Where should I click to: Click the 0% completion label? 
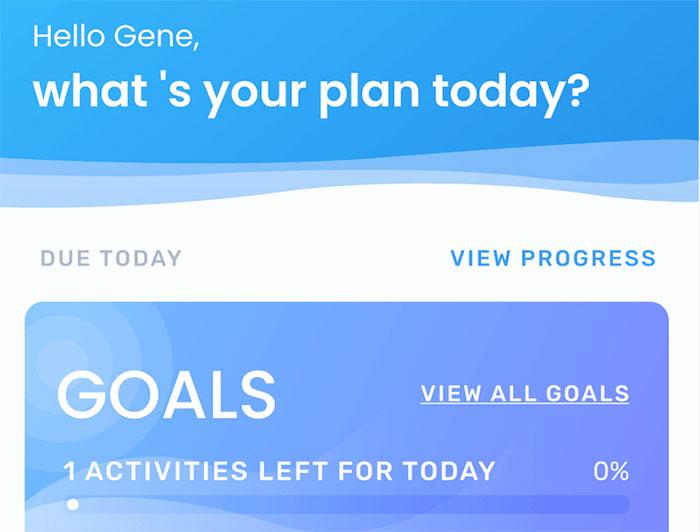[x=611, y=470]
